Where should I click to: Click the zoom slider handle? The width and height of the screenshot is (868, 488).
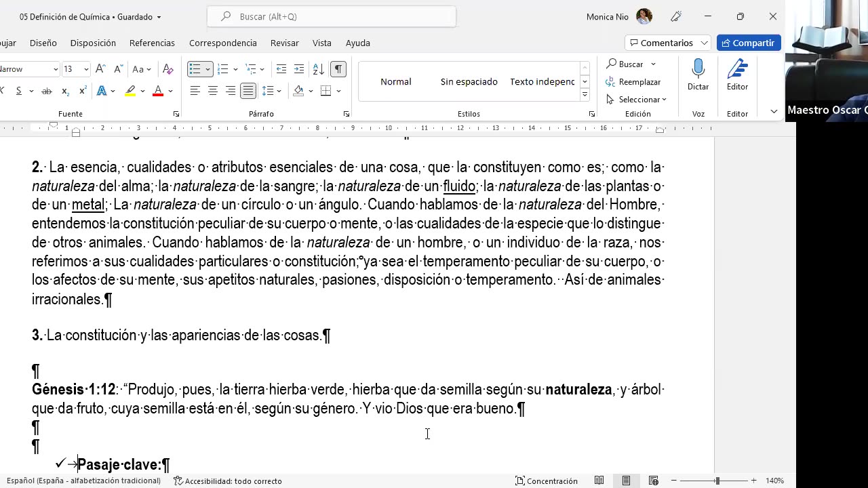[717, 481]
